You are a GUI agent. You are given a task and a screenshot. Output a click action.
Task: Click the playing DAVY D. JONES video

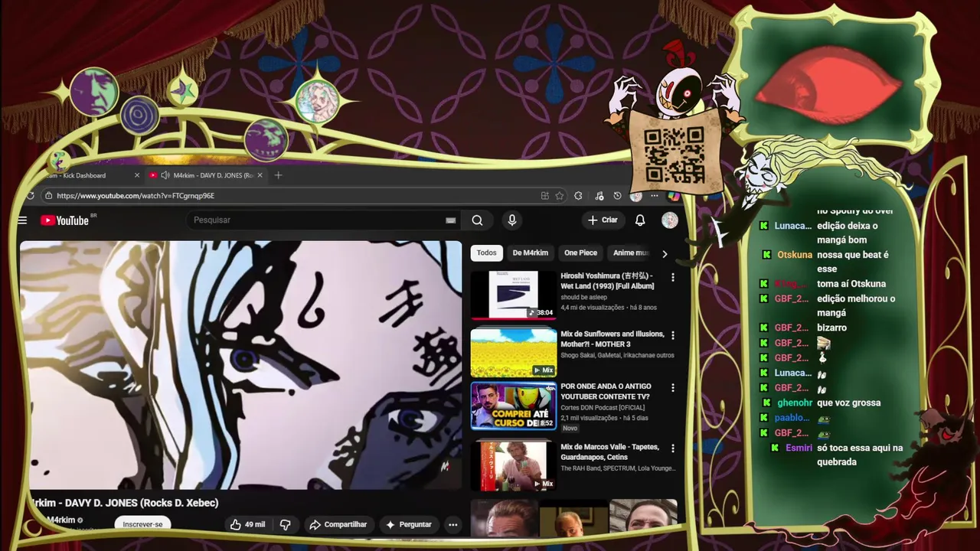point(241,365)
